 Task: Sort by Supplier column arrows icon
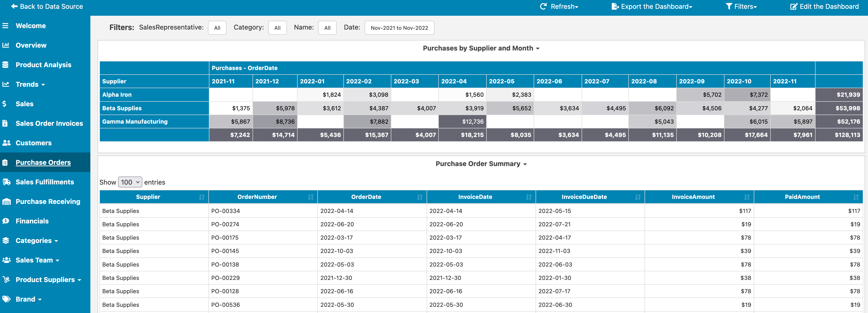[201, 197]
